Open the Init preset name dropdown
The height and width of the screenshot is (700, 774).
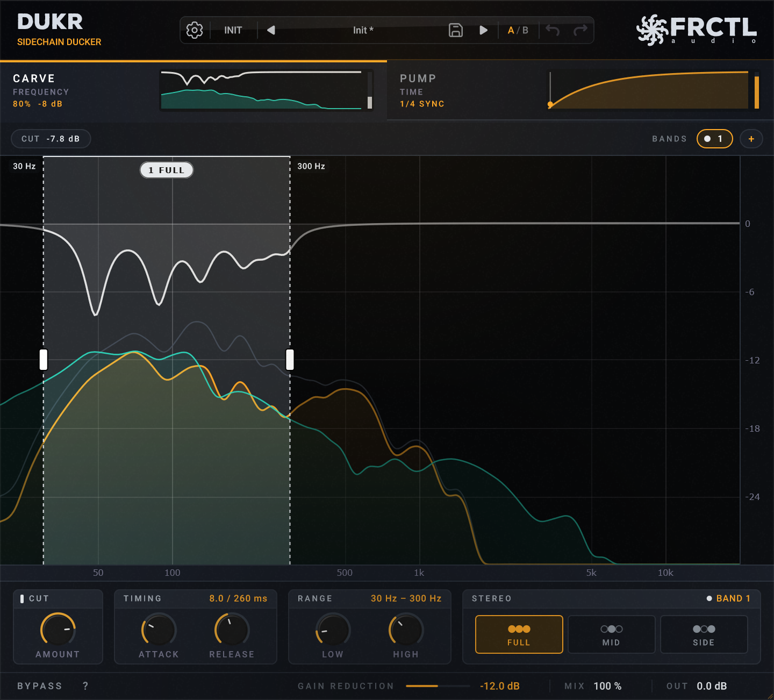coord(363,30)
